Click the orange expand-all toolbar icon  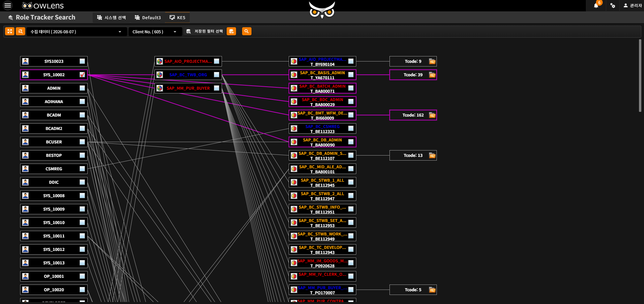10,31
